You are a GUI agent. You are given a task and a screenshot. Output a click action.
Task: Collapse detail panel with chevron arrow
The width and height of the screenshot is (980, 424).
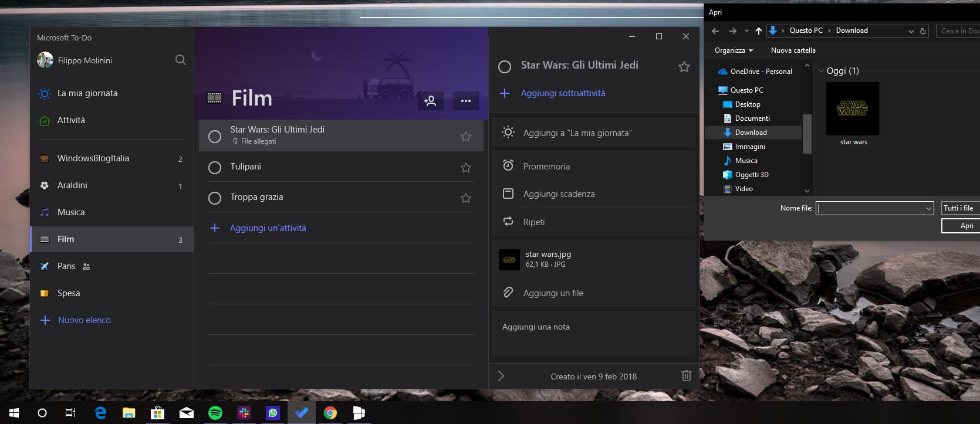click(501, 376)
